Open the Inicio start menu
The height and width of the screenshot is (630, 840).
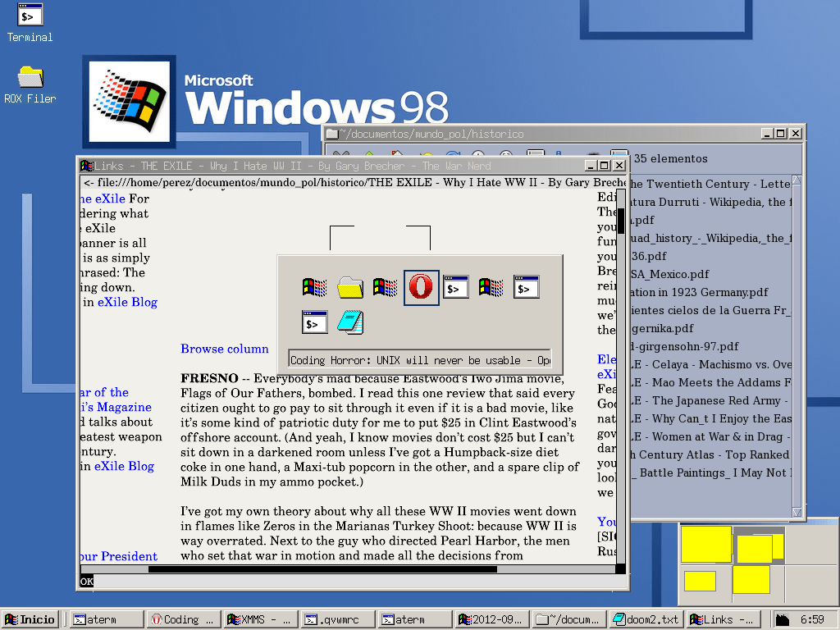[30, 619]
